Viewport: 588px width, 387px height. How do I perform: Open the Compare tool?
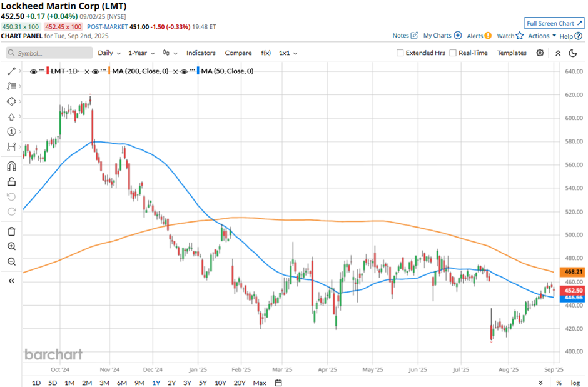[238, 53]
